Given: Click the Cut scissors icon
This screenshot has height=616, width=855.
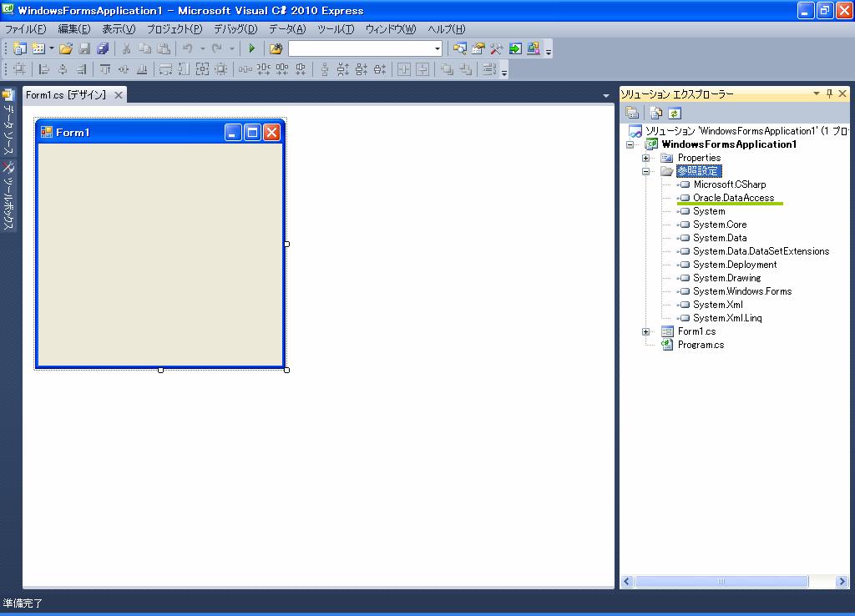Looking at the screenshot, I should pos(127,49).
